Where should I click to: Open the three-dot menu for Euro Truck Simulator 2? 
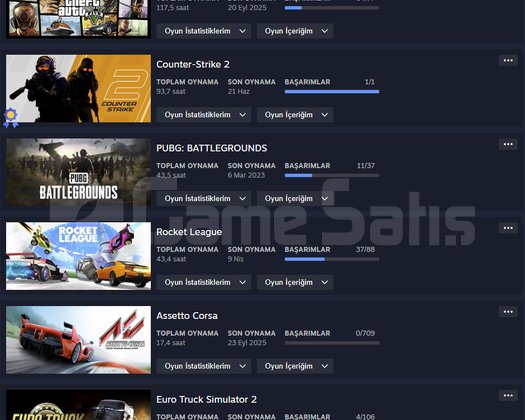point(508,396)
